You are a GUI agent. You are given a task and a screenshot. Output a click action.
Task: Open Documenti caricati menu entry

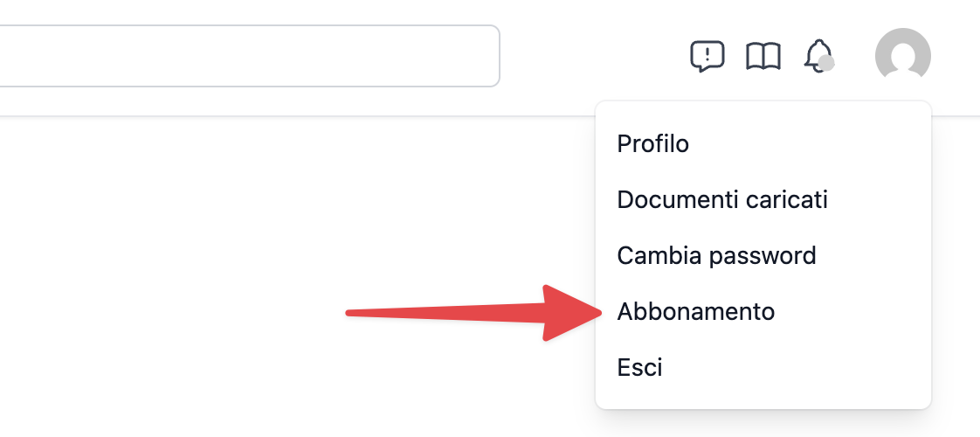722,199
